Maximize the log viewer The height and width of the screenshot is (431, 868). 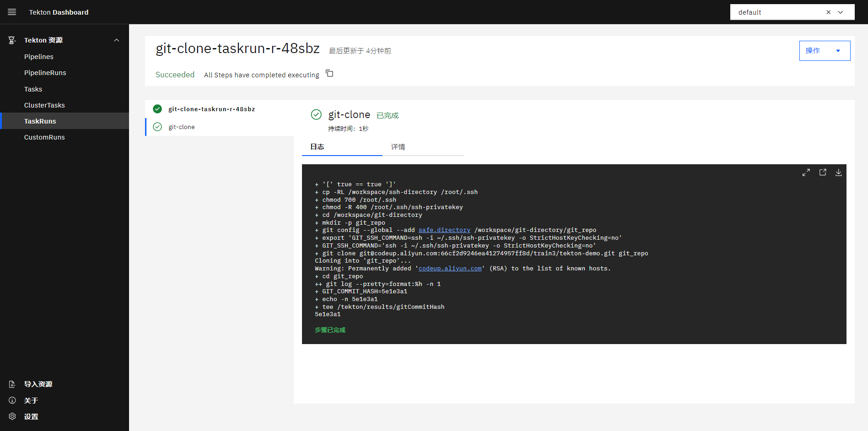pyautogui.click(x=806, y=172)
